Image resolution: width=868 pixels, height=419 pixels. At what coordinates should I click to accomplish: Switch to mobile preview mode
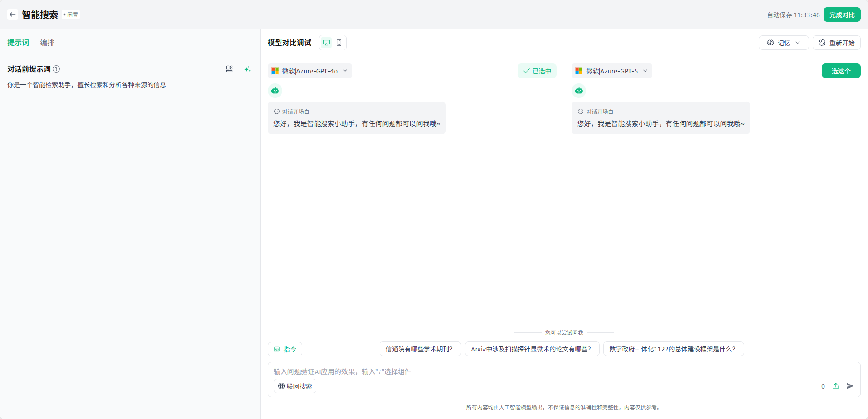point(339,43)
